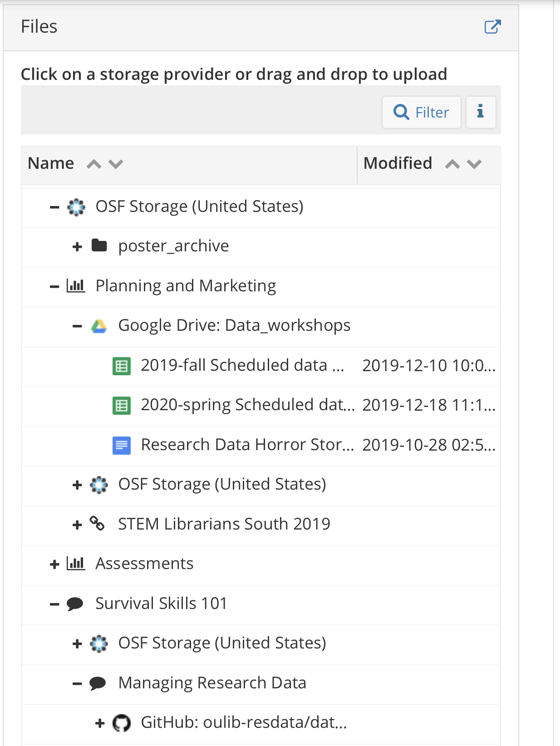This screenshot has height=746, width=560.
Task: Expand the GitHub oulib-resdata repository
Action: [x=100, y=723]
